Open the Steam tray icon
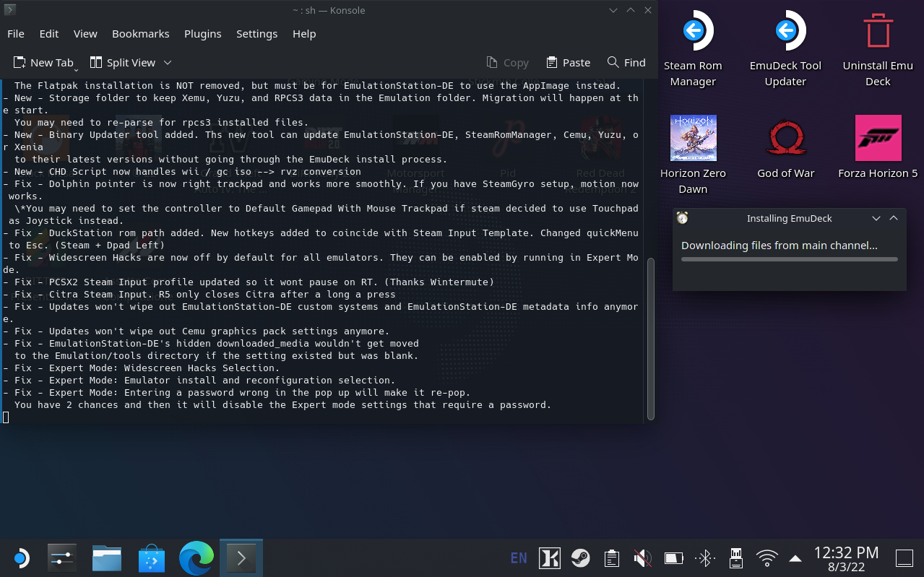 click(580, 558)
